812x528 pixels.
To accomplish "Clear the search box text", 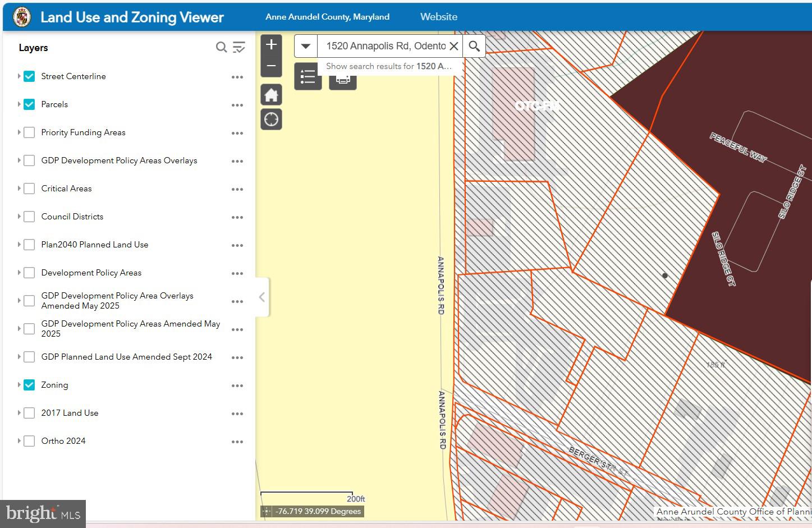I will click(454, 46).
